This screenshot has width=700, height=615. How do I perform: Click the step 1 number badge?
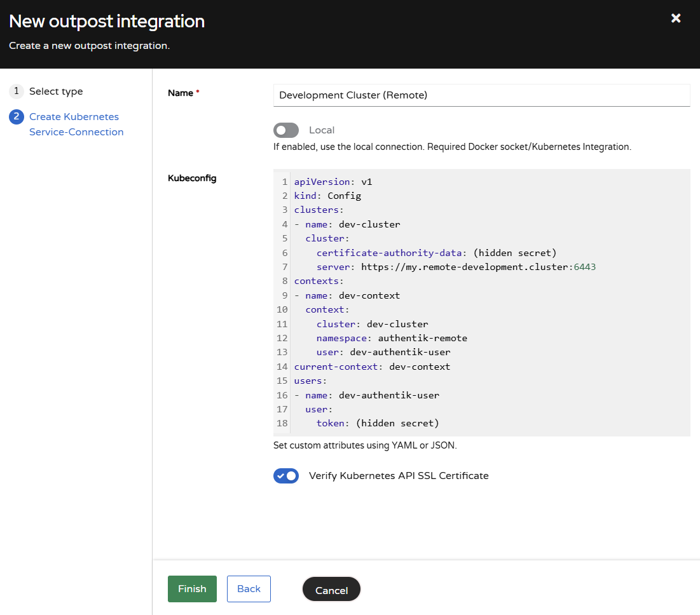[x=17, y=91]
